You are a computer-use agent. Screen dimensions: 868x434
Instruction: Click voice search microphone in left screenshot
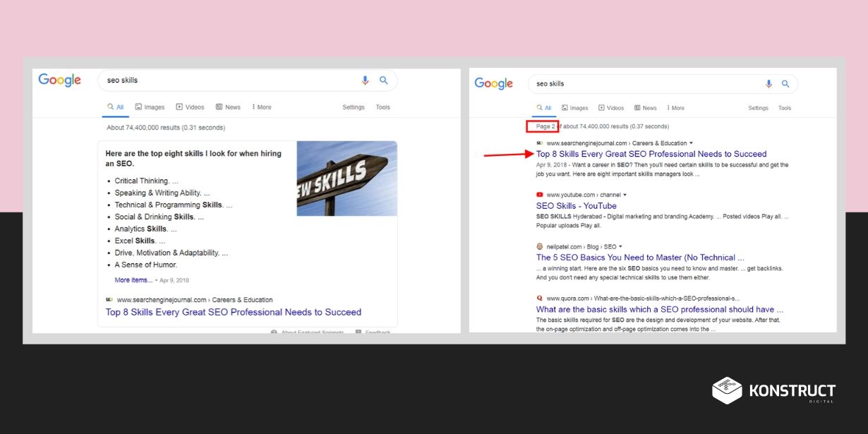[x=365, y=80]
